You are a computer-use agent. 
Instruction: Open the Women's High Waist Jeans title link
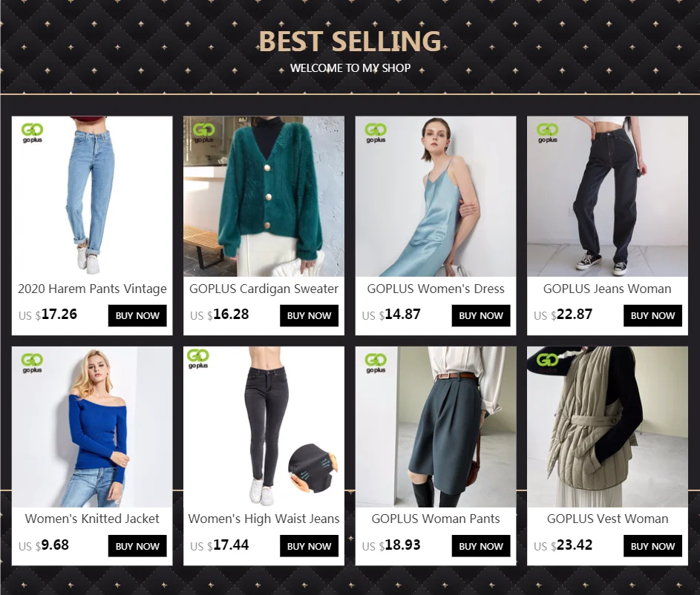coord(264,519)
